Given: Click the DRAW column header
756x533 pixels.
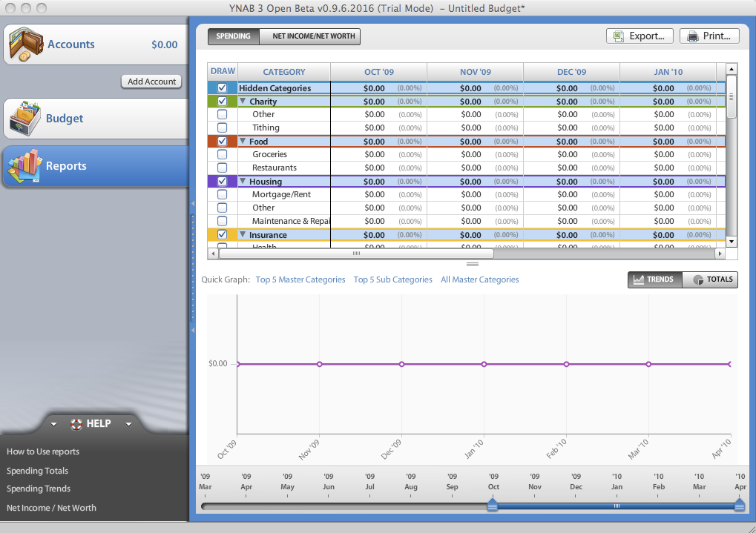Looking at the screenshot, I should [223, 71].
